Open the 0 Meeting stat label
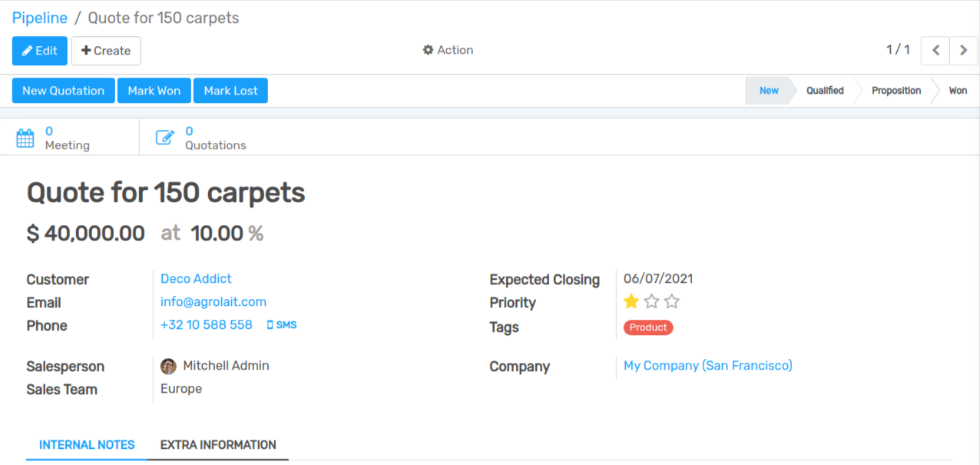 (x=67, y=138)
